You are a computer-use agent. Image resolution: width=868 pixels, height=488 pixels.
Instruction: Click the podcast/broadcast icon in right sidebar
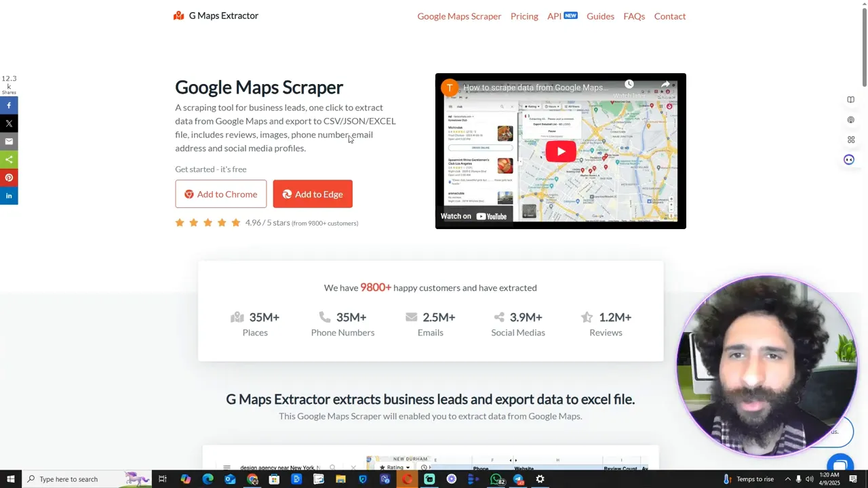pyautogui.click(x=850, y=120)
